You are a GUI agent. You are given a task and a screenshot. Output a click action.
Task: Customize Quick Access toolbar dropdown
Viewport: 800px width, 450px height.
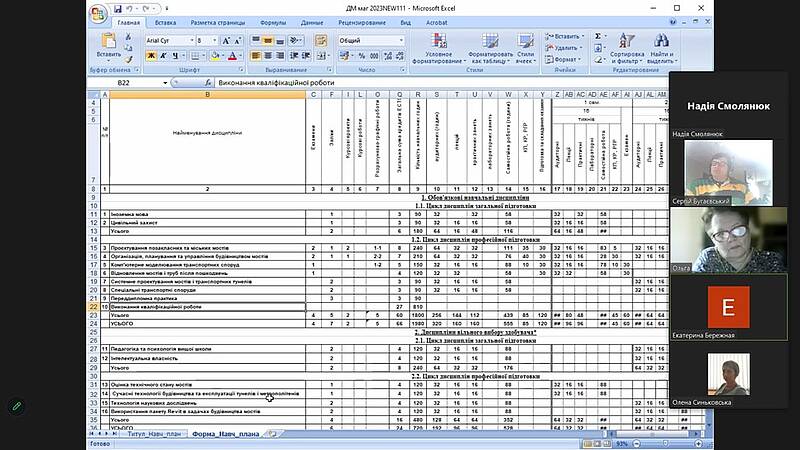(x=167, y=9)
